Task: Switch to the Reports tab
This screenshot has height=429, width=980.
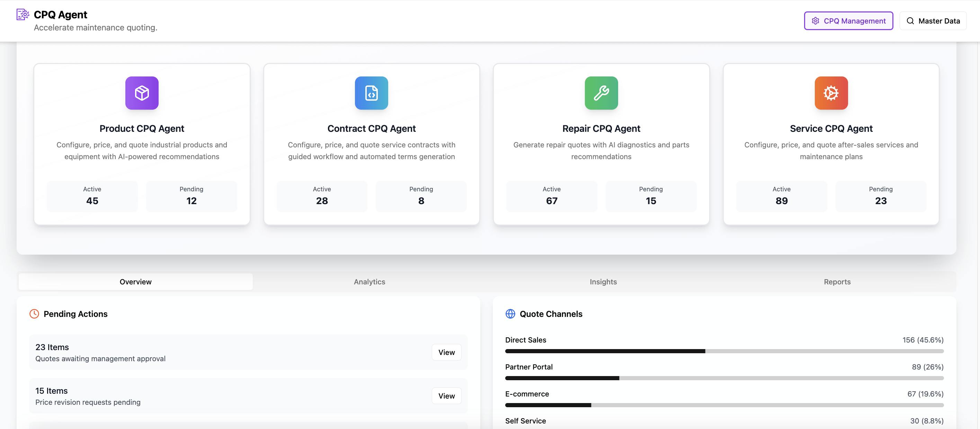Action: 837,282
